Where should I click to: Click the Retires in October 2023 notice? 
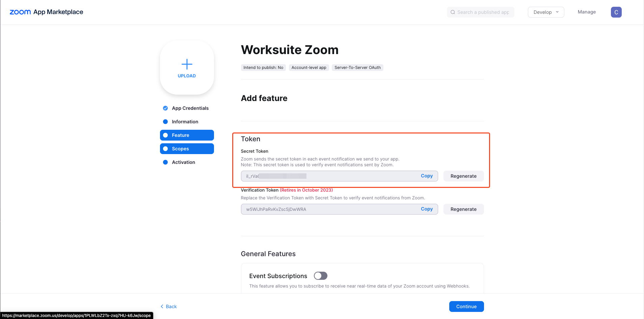click(306, 190)
